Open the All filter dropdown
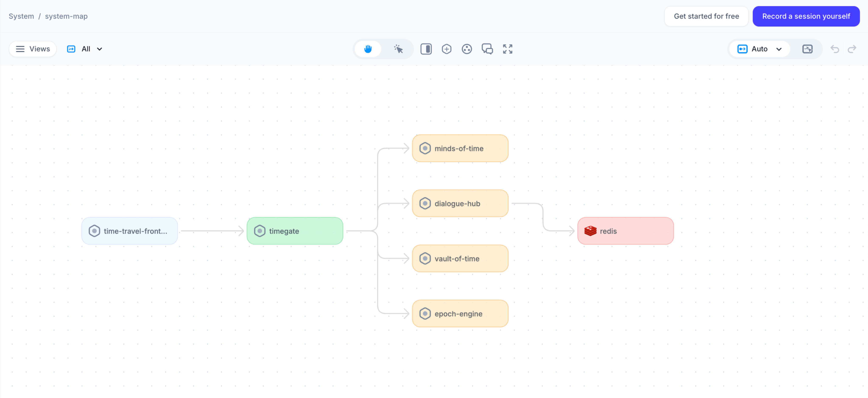The image size is (868, 398). [85, 49]
